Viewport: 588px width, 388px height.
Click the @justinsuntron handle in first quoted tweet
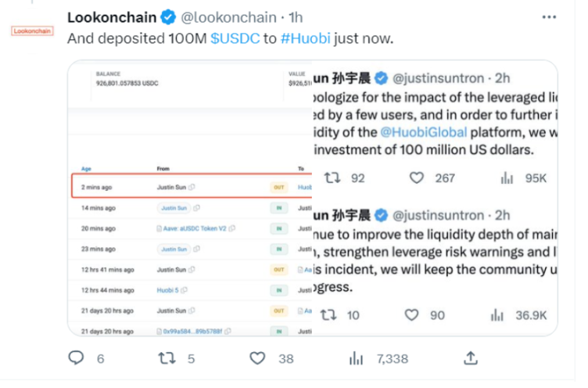tap(439, 78)
